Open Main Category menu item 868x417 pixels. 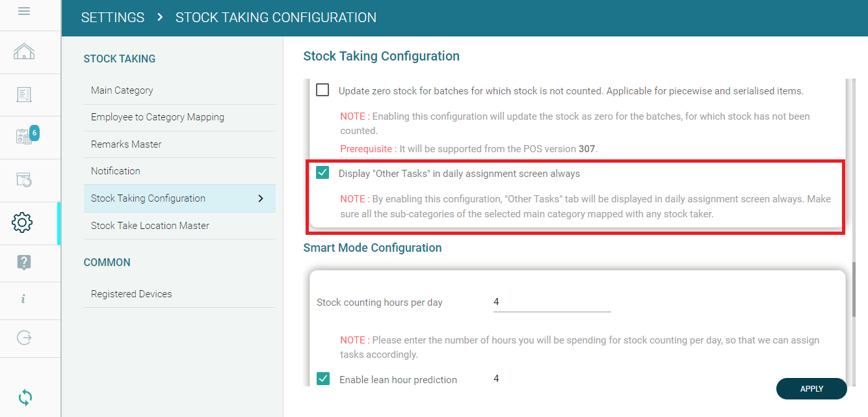point(122,90)
